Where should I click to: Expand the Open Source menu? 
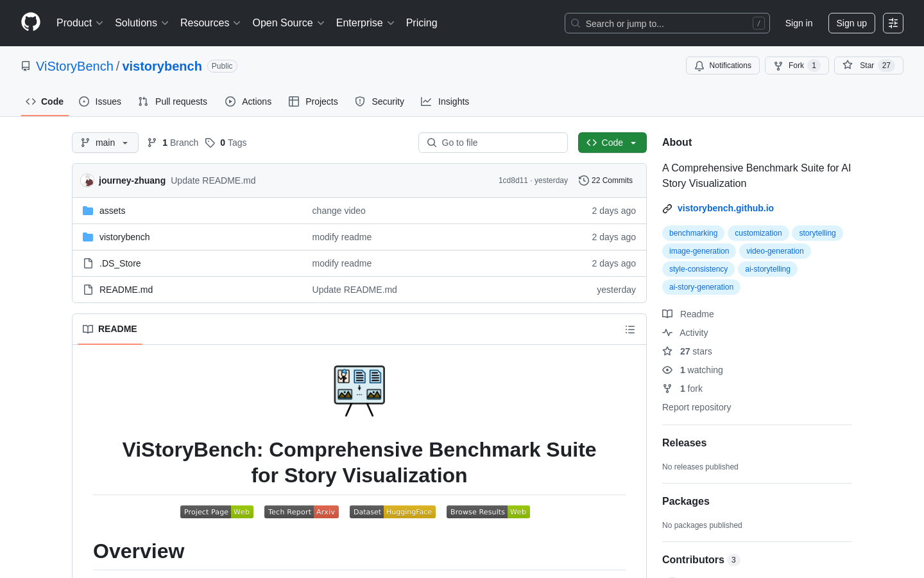[289, 23]
